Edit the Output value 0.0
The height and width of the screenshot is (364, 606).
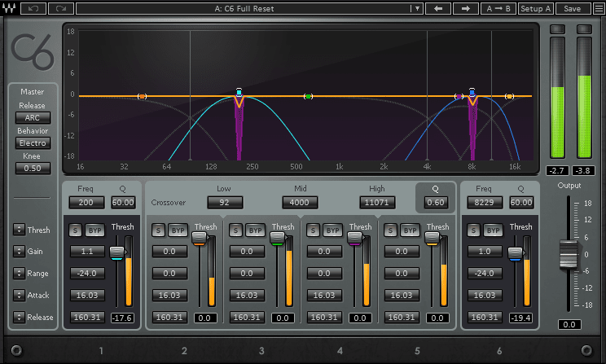click(569, 324)
